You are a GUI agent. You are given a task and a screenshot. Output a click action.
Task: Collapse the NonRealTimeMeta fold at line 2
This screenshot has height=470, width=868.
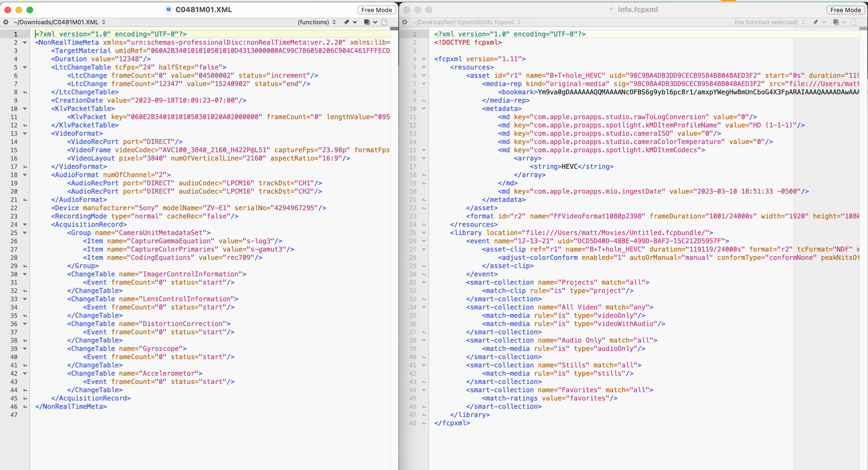click(x=25, y=42)
